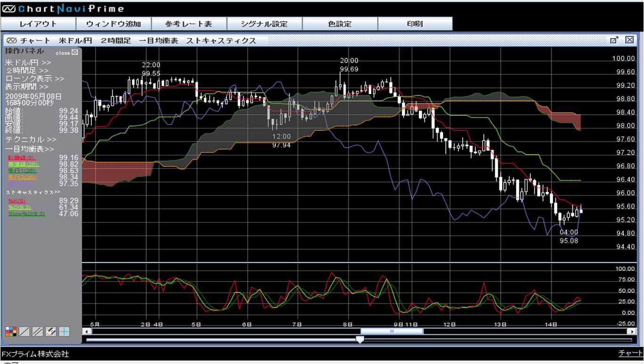Viewport: 644px width, 364px height.
Task: Click the chart window title icon
Action: (x=12, y=40)
